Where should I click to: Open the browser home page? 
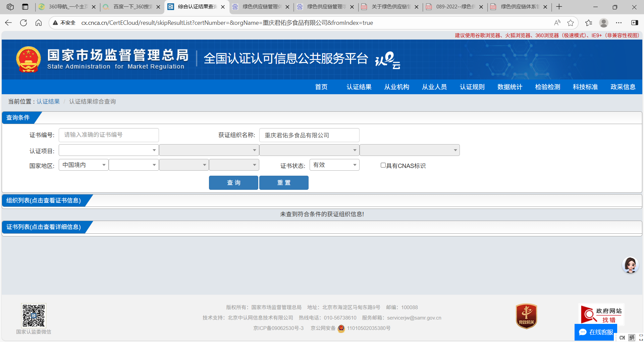[39, 23]
